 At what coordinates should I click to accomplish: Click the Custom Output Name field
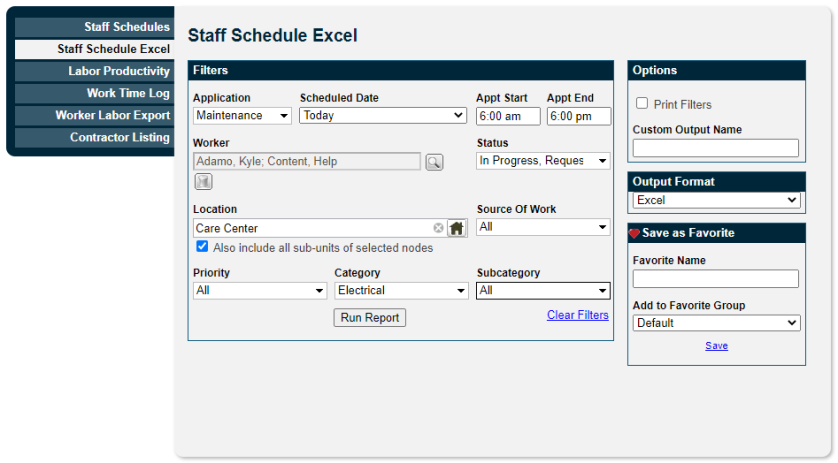tap(716, 148)
